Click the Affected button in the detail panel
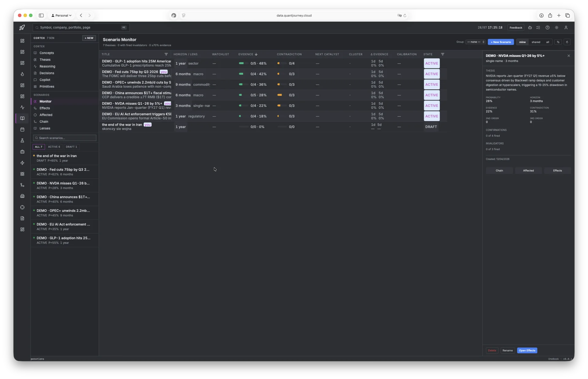 pos(528,171)
